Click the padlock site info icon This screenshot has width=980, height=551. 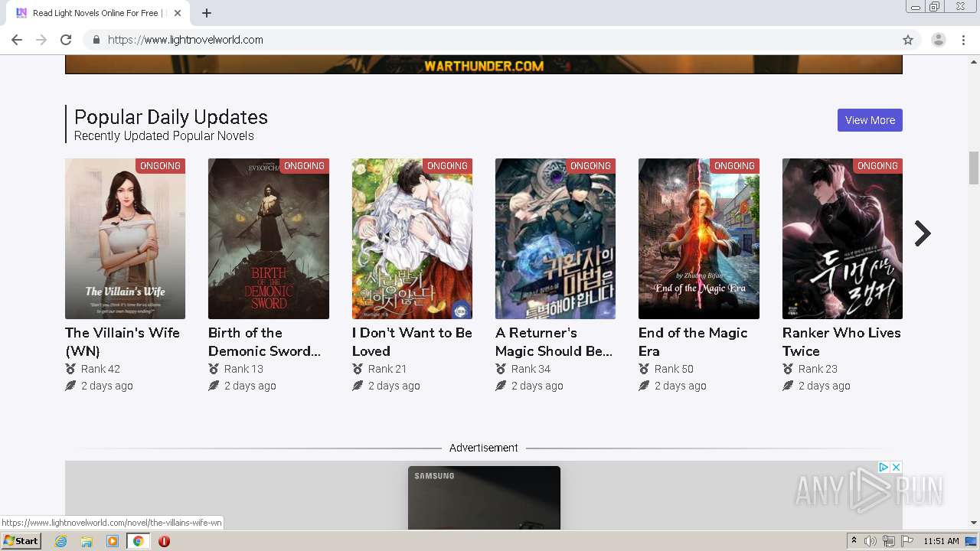(x=96, y=40)
